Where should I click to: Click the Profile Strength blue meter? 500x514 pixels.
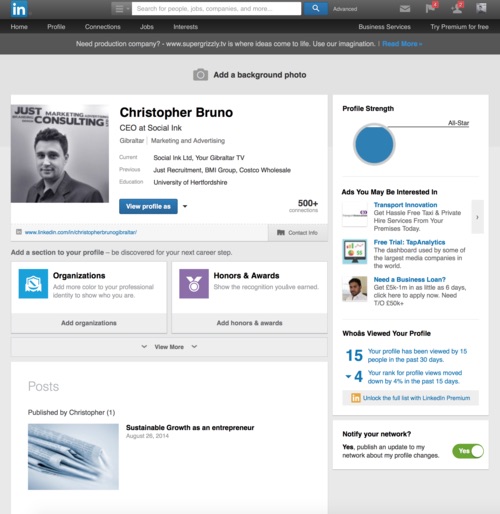[x=374, y=145]
